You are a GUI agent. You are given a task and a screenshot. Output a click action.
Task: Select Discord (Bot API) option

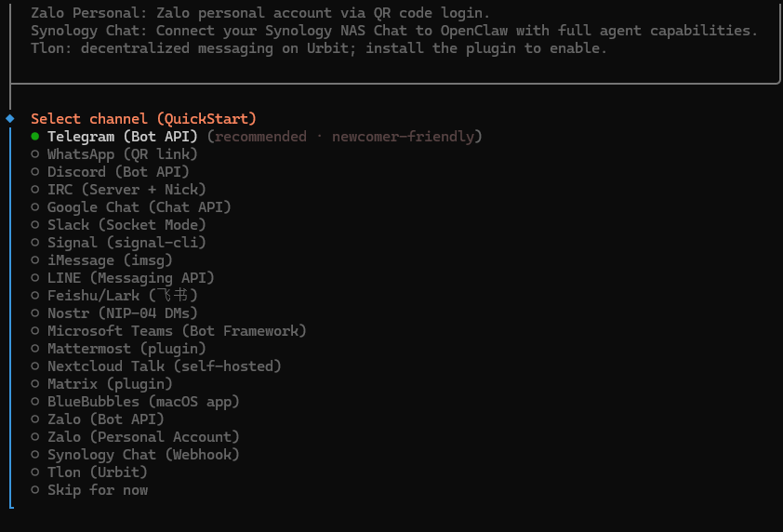(118, 172)
